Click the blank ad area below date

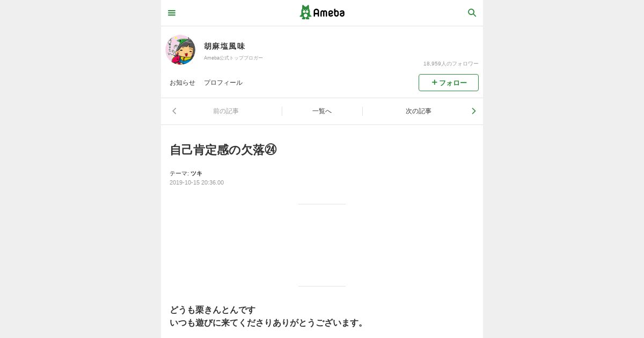tap(322, 245)
